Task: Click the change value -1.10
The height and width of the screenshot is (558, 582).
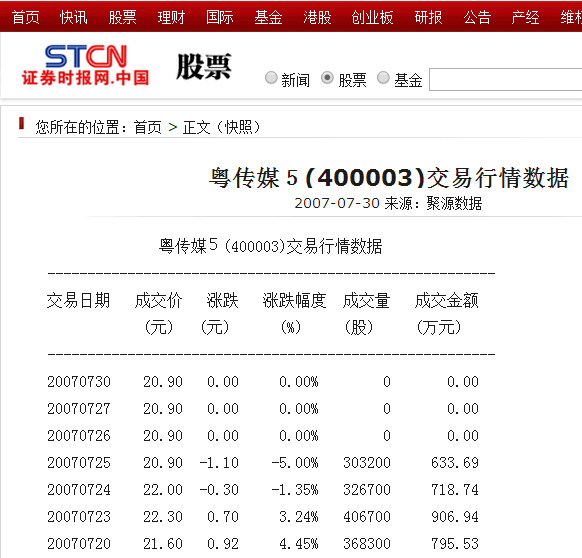Action: click(x=219, y=463)
